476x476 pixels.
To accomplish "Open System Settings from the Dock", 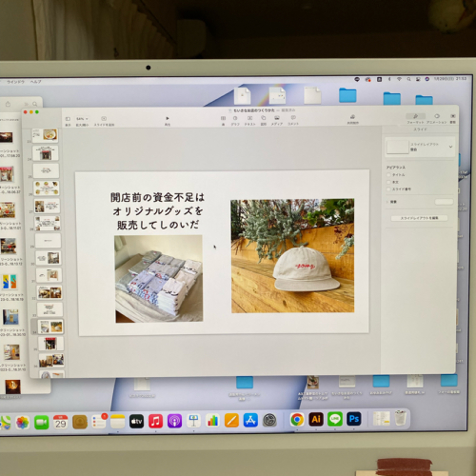I will point(270,420).
